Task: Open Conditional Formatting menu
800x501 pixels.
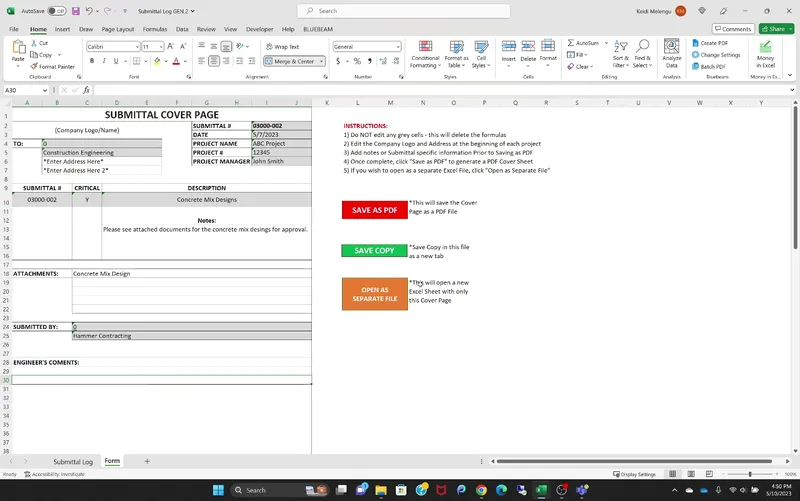Action: [425, 54]
